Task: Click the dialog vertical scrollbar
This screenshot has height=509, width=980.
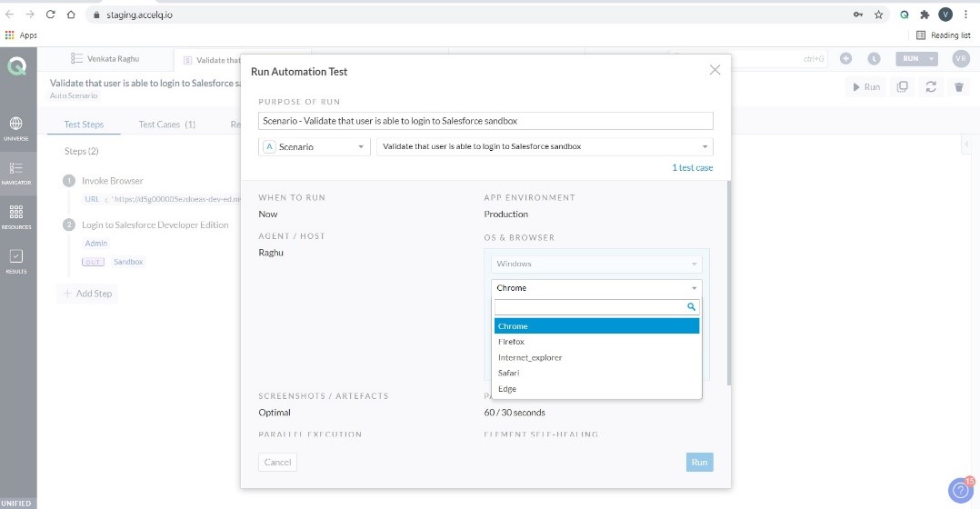Action: 728,283
